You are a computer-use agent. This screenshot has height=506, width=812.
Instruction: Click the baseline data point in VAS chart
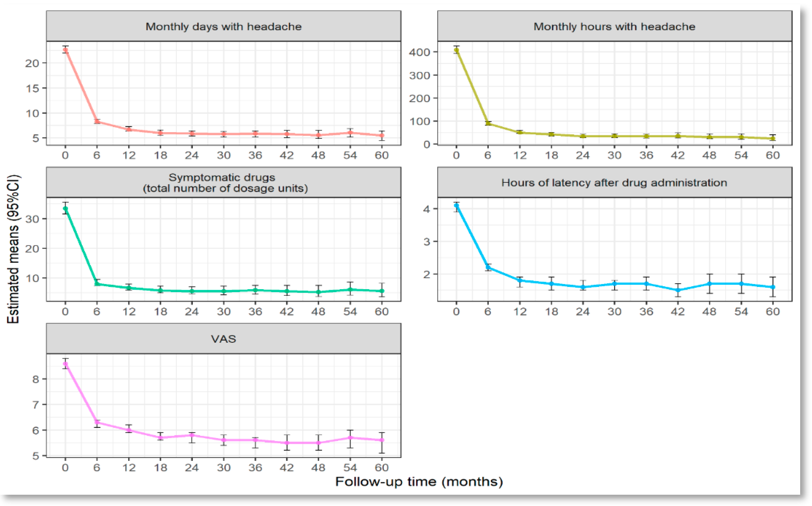click(66, 364)
